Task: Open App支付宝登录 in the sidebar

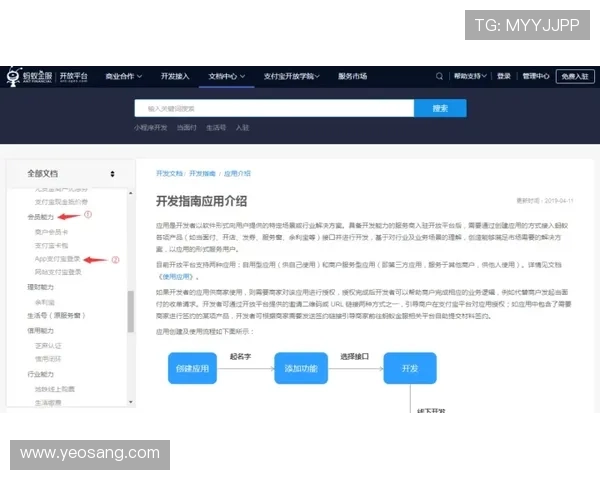Action: (x=57, y=259)
